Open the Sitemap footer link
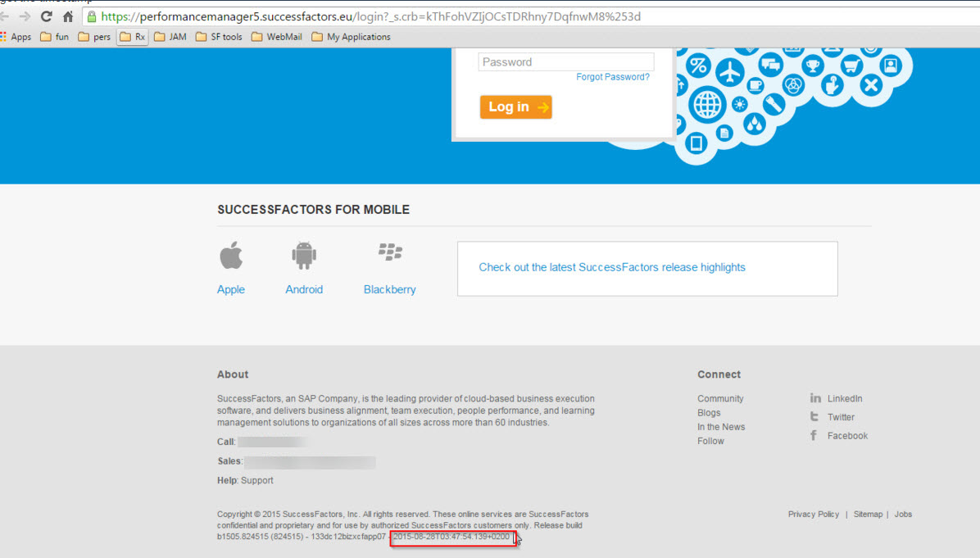This screenshot has width=980, height=558. 868,515
